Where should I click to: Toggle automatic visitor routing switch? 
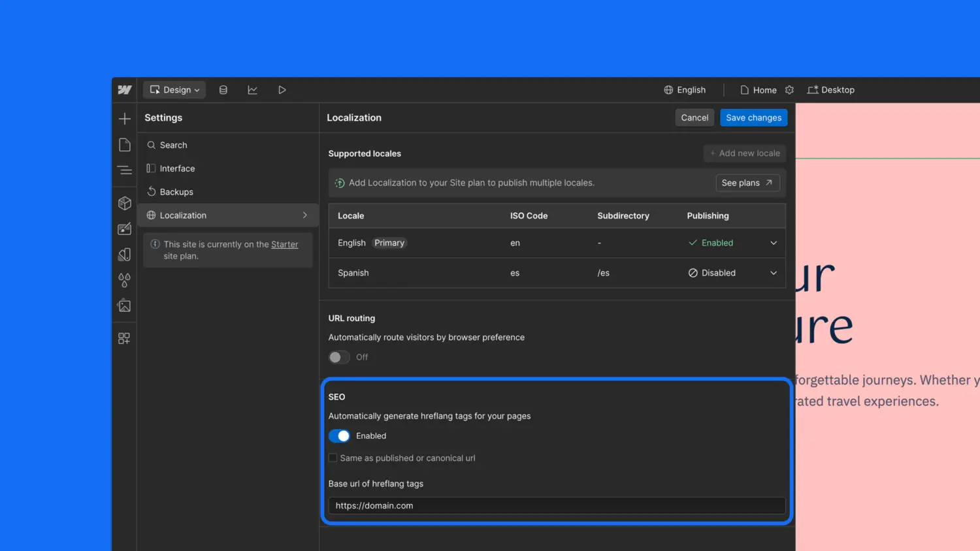(x=339, y=357)
